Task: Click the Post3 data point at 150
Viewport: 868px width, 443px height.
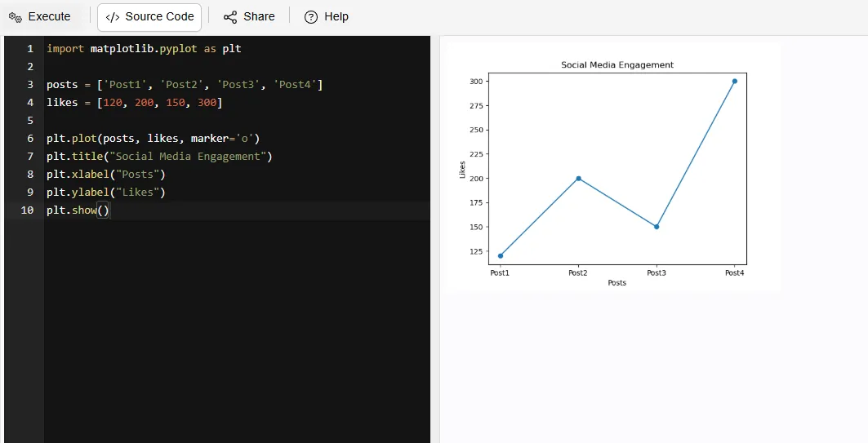Action: (657, 227)
